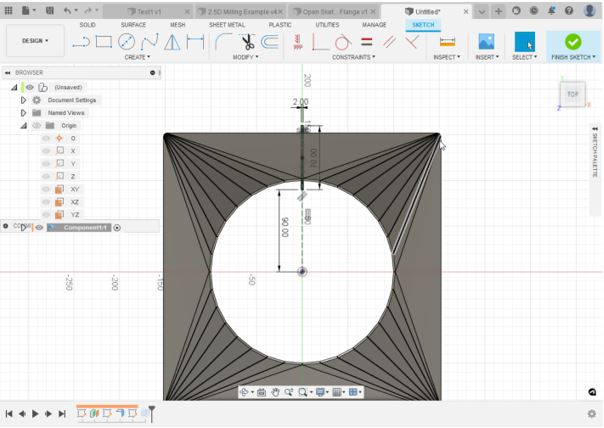Switch to the PLASTIC tab
604x428 pixels.
coord(280,25)
